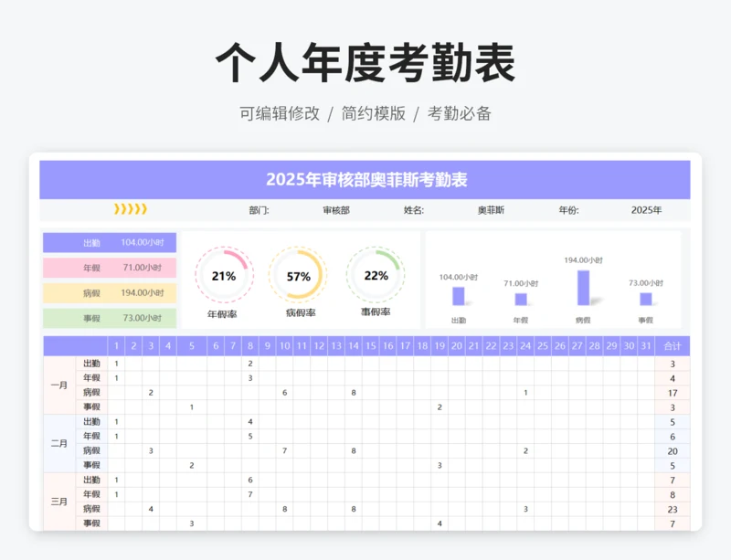Click the 年假 bar showing 71.00小时
This screenshot has height=560, width=731.
pos(521,299)
